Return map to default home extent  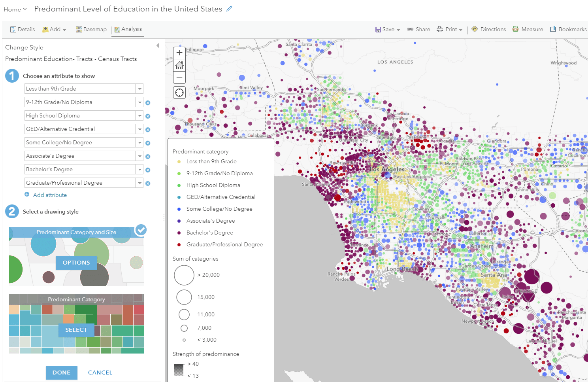coord(179,65)
